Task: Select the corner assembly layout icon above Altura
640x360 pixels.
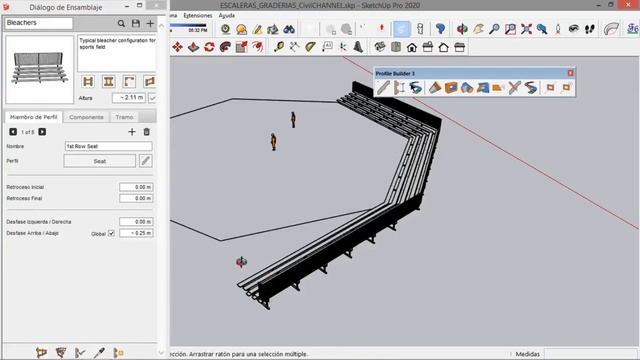Action: coord(129,82)
